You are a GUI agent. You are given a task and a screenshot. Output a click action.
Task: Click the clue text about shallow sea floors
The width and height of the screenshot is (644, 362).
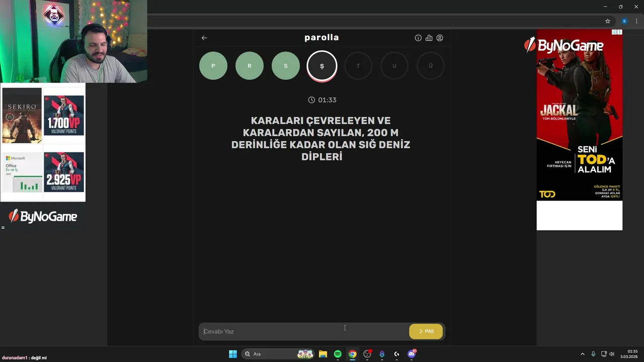pos(321,139)
